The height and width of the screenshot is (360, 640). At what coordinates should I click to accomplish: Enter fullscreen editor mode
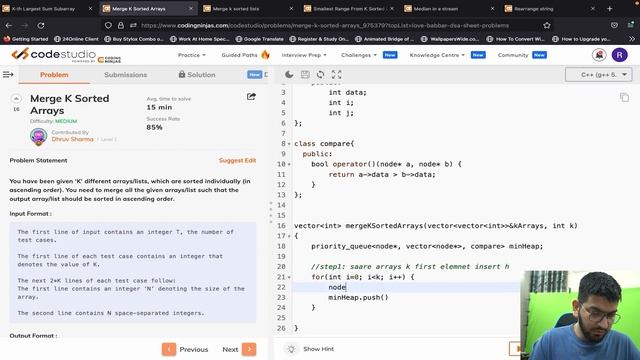[x=336, y=74]
